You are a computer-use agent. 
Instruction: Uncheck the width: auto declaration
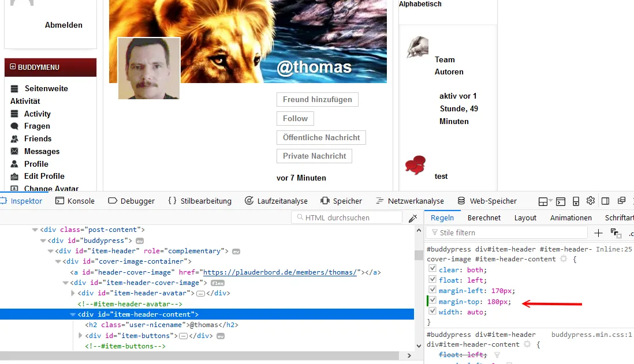432,311
